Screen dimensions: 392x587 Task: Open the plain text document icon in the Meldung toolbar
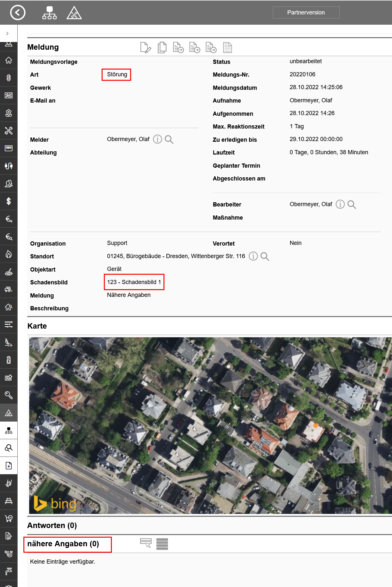228,47
